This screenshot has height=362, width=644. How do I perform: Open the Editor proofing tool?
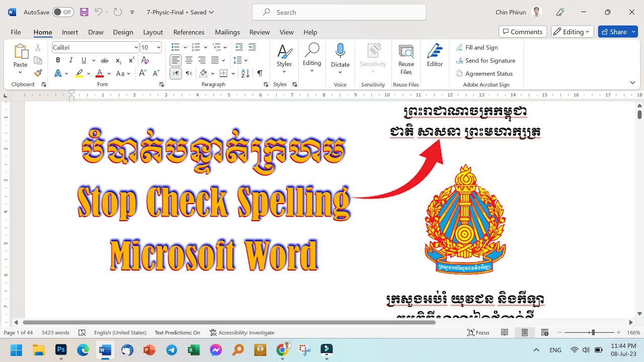click(435, 56)
